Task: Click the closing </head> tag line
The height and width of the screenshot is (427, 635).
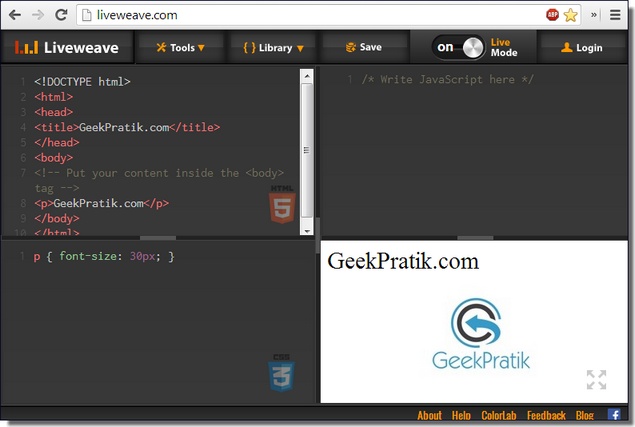Action: coord(57,143)
